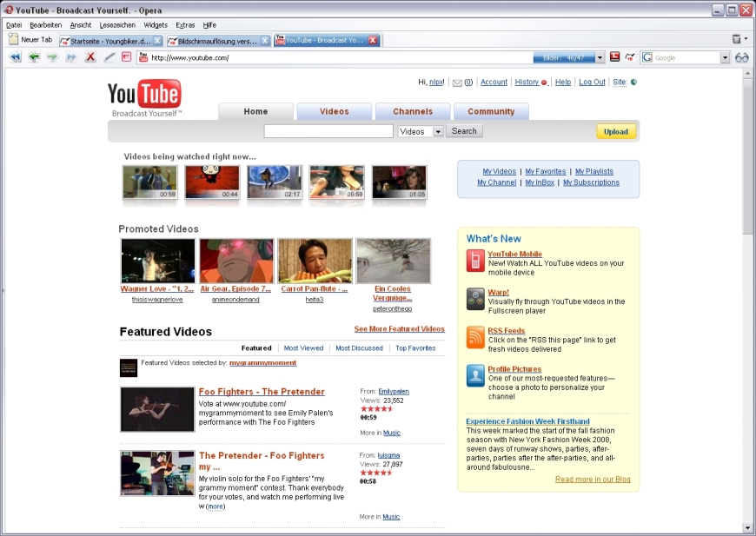Switch to the Startseite - Youngbiker tab
The width and height of the screenshot is (756, 536).
(x=111, y=41)
